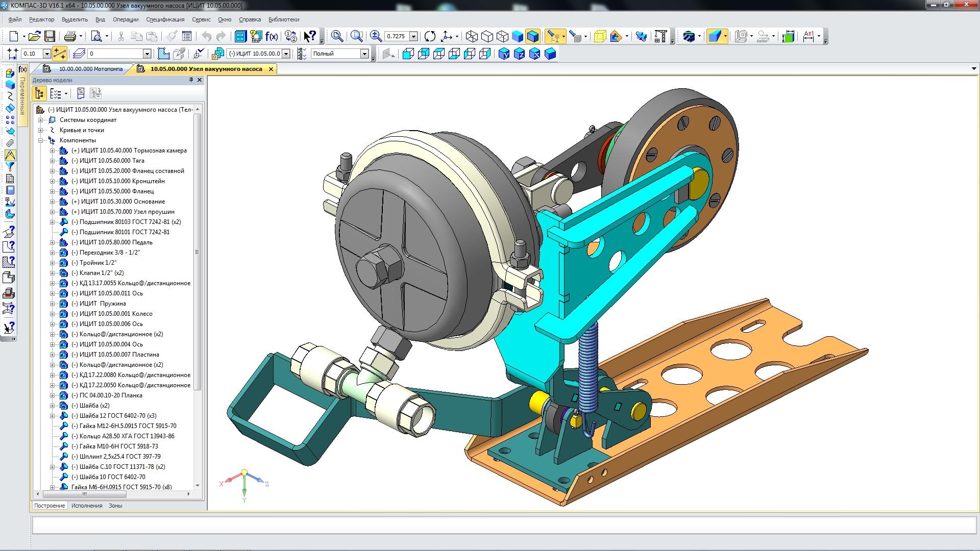This screenshot has width=980, height=551.
Task: Switch to Исполнения tab below tree
Action: coord(87,506)
